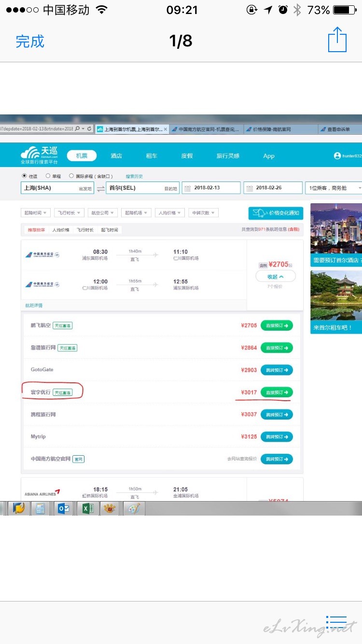The image size is (362, 644).
Task: Click Outlook icon in Windows taskbar
Action: (x=65, y=508)
